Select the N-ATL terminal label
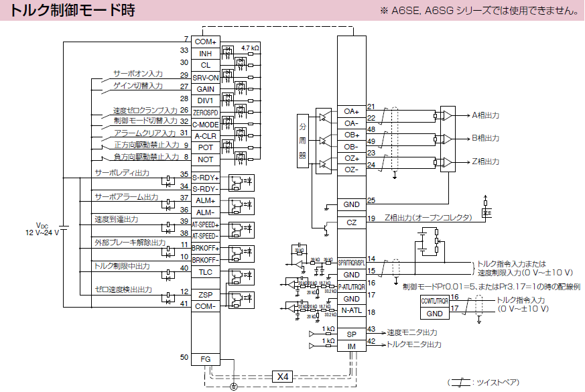The width and height of the screenshot is (585, 392). tap(351, 310)
